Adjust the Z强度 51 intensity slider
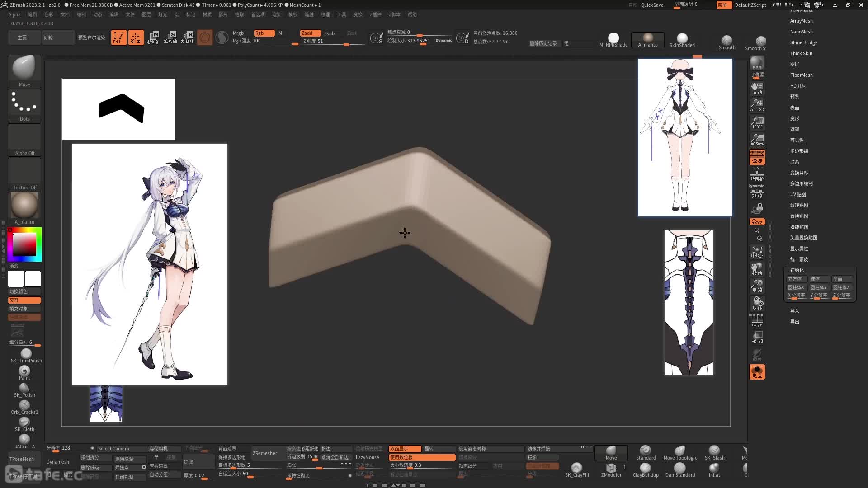 (333, 41)
